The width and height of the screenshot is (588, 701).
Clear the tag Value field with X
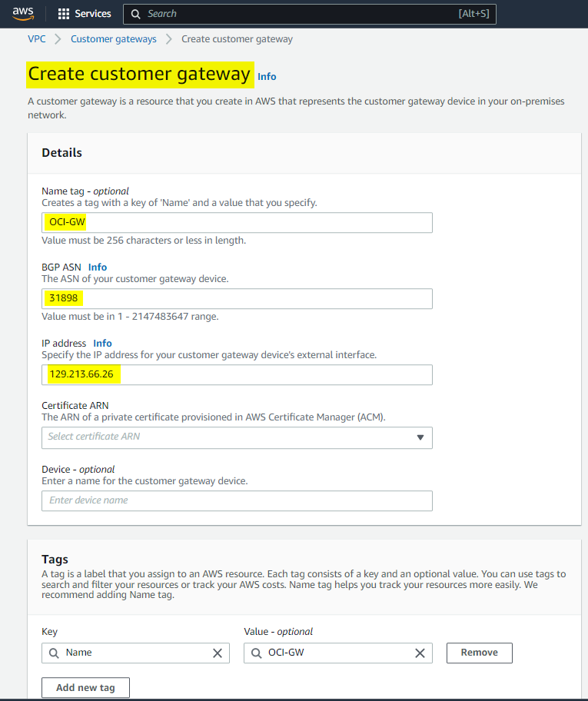420,653
